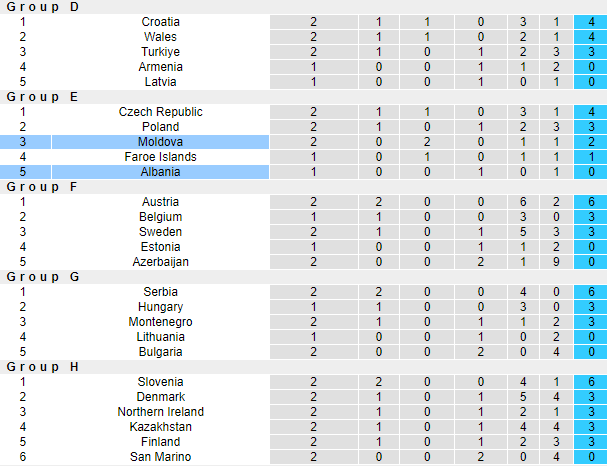Open the Czech Republic team page
607x466 pixels.
point(160,112)
